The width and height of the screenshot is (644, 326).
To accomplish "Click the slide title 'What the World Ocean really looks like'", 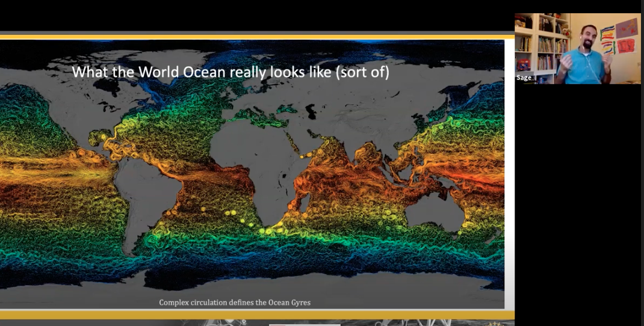I will click(x=231, y=72).
